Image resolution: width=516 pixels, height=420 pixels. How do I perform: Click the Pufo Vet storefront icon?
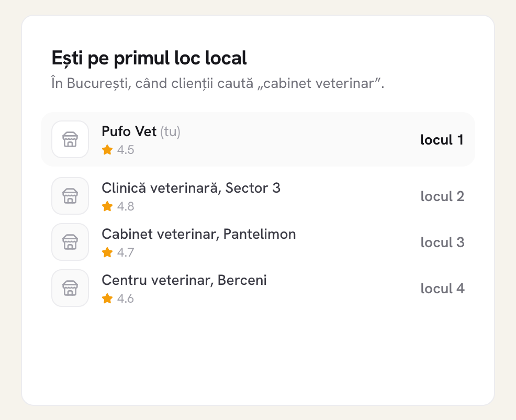[70, 139]
